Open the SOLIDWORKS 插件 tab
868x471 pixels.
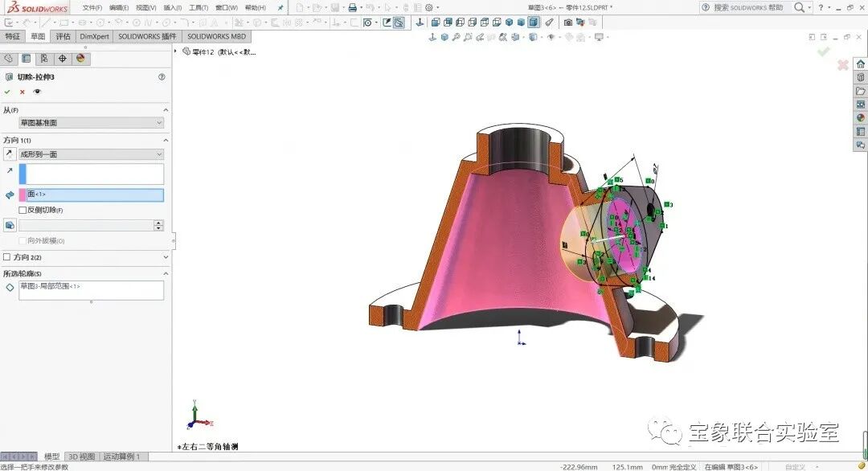pos(147,36)
